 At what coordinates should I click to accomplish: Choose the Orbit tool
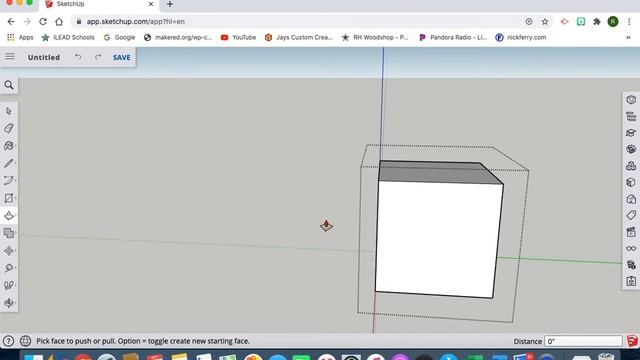(x=9, y=303)
